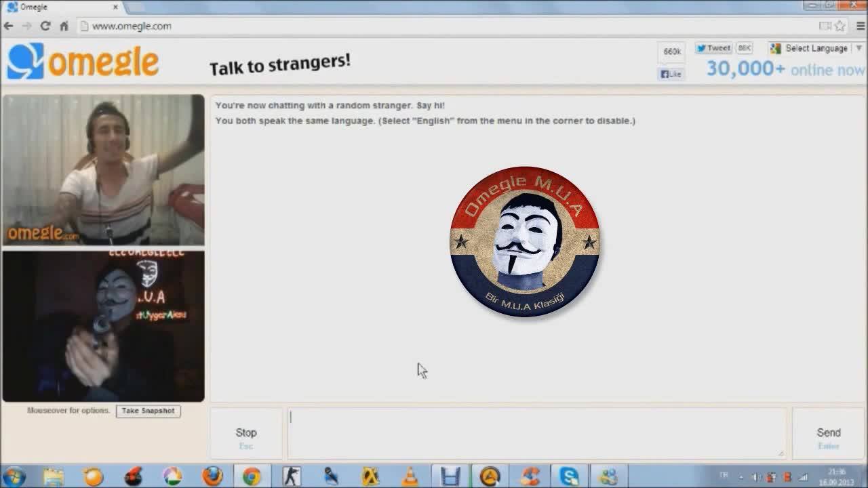The width and height of the screenshot is (868, 488).
Task: Open the orange circular A icon on taskbar
Action: 490,476
